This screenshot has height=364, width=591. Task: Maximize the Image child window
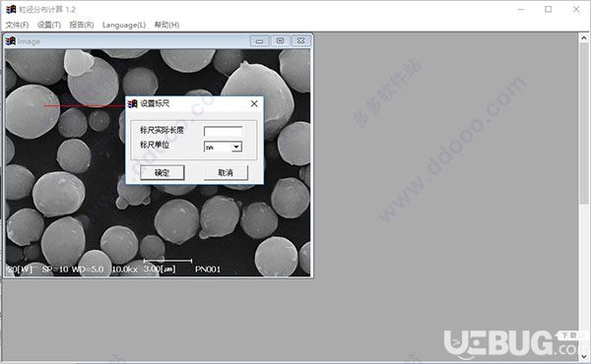click(x=280, y=40)
